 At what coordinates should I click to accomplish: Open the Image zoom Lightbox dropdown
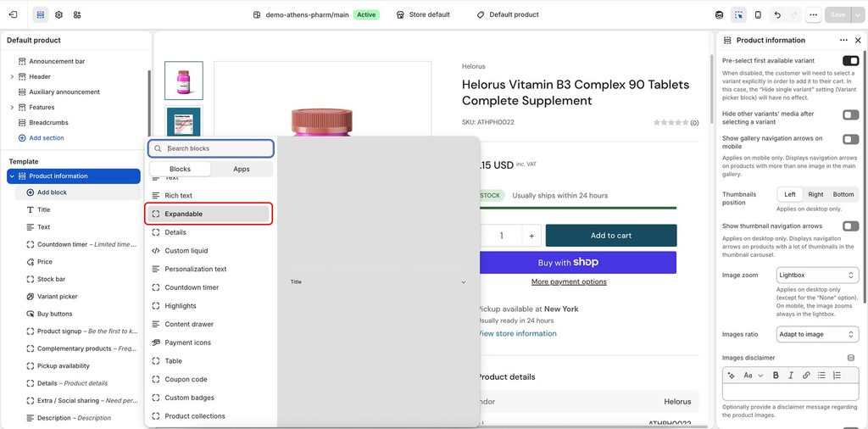coord(817,275)
